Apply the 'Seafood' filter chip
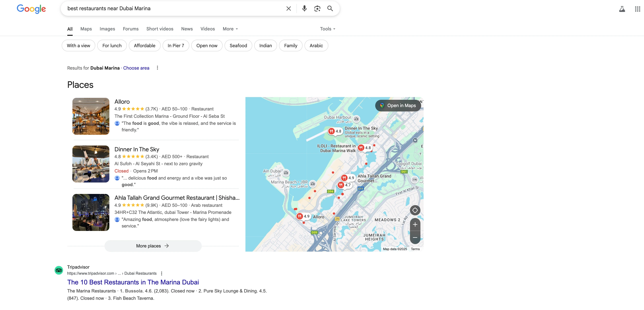Screen dimensions: 644x310 click(238, 46)
